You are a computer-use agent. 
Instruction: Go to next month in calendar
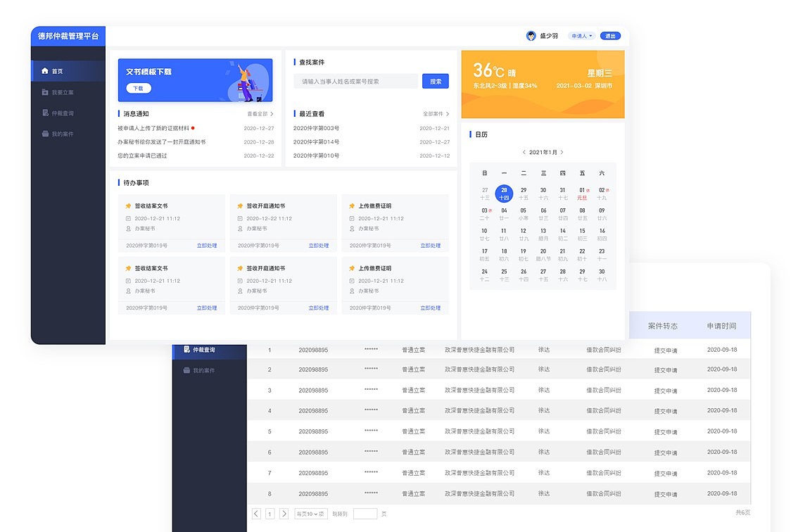click(x=562, y=152)
